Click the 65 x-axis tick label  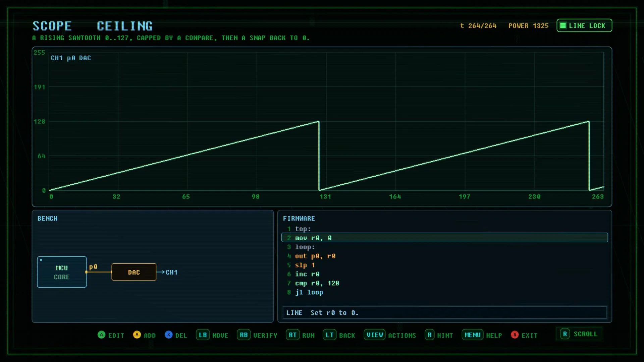pos(186,197)
